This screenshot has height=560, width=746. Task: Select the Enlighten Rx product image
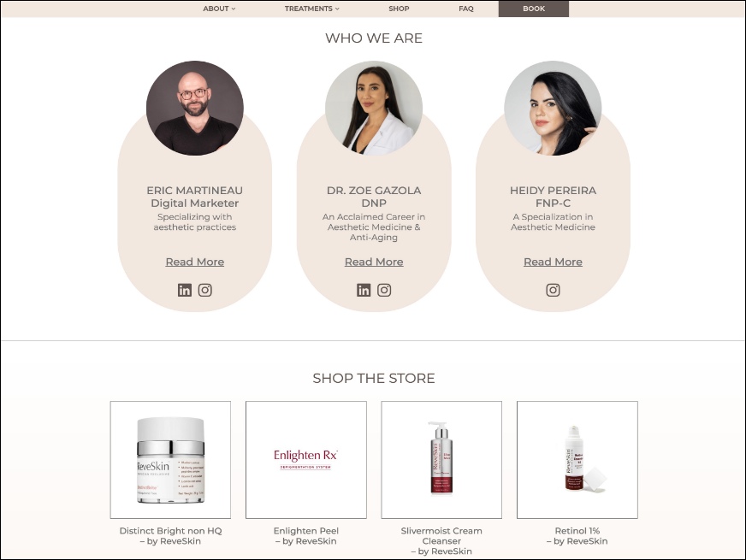point(306,460)
